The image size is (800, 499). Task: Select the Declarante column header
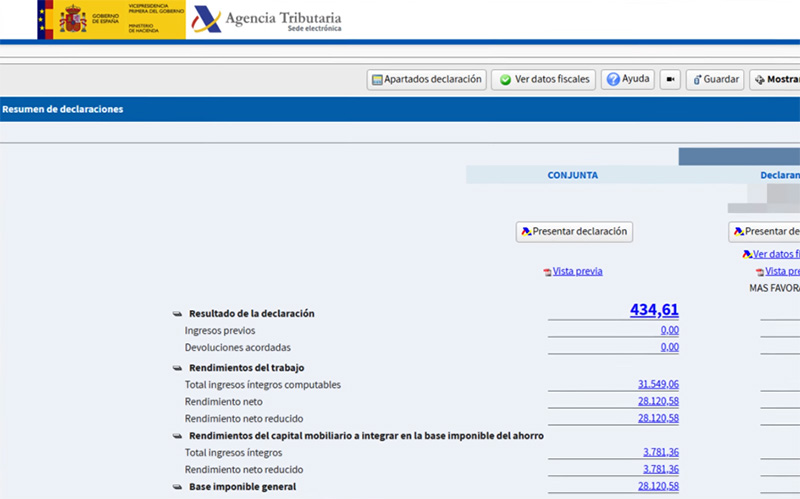pyautogui.click(x=780, y=175)
